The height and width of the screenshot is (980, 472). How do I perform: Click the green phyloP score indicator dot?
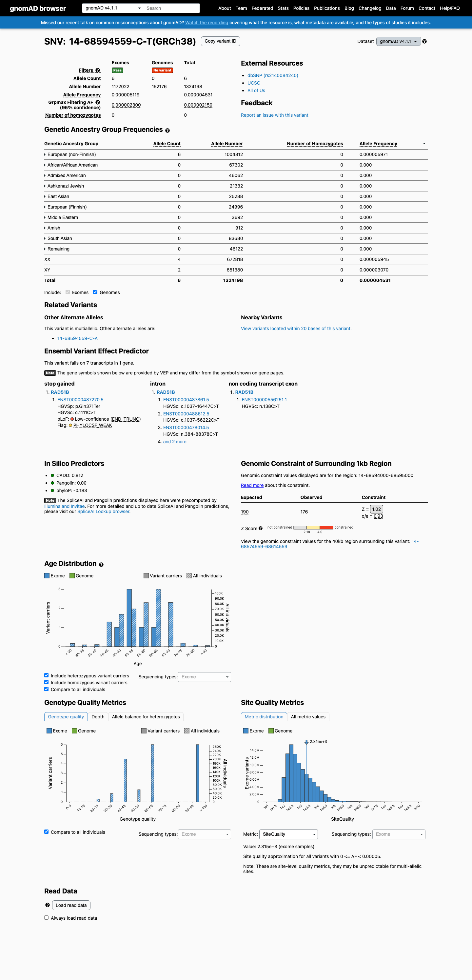coord(52,491)
